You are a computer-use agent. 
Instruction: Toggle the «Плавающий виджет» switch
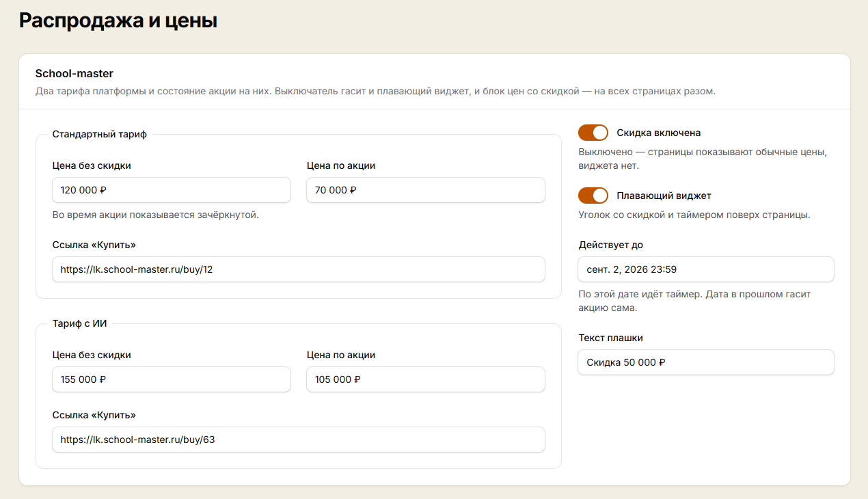click(593, 195)
